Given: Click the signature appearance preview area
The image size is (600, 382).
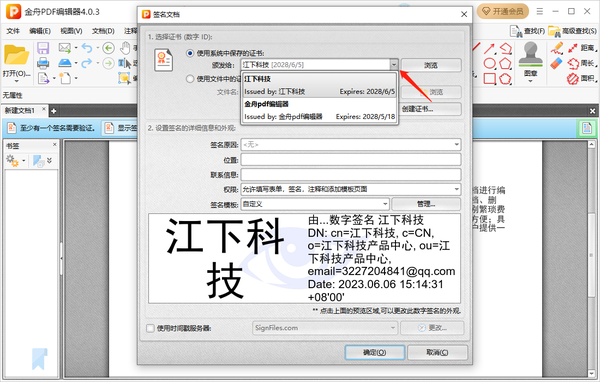Looking at the screenshot, I should (304, 258).
